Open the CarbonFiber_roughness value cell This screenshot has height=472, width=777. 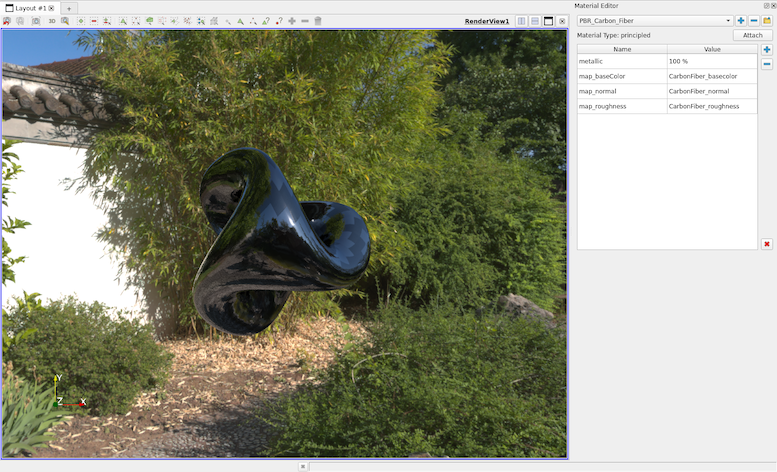[x=712, y=106]
